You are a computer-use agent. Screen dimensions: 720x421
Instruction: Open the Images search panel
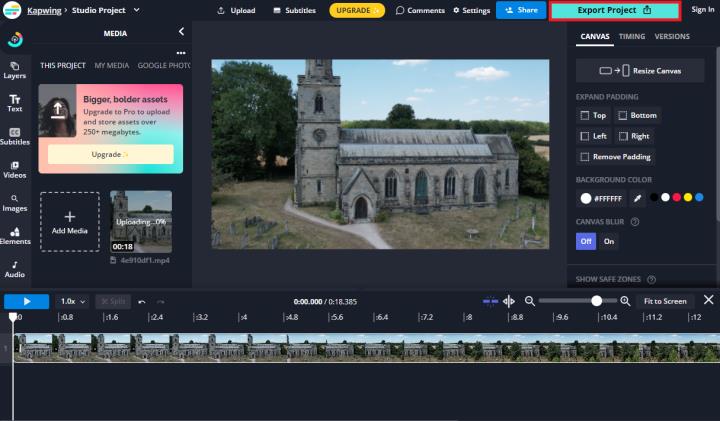pyautogui.click(x=15, y=202)
